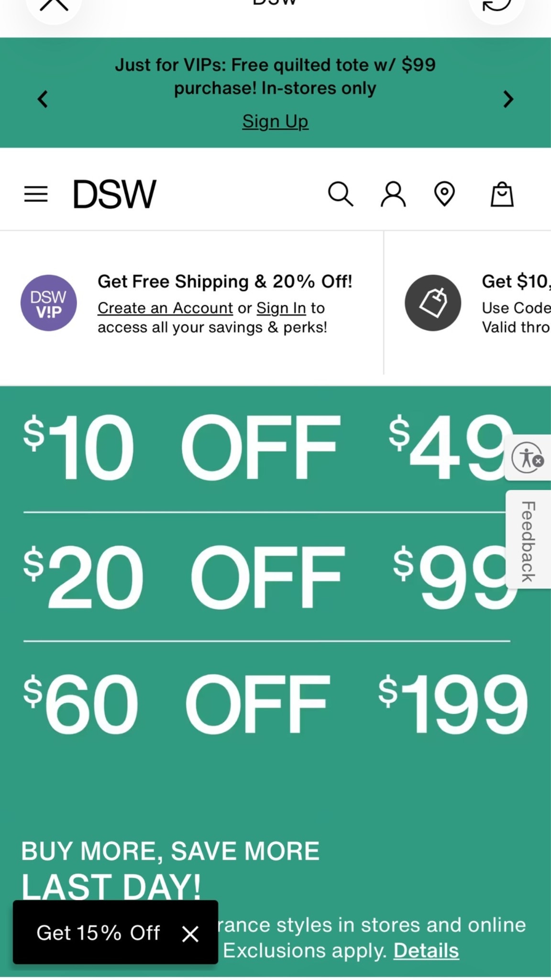Open the store locator pin icon
551x980 pixels.
coord(444,194)
